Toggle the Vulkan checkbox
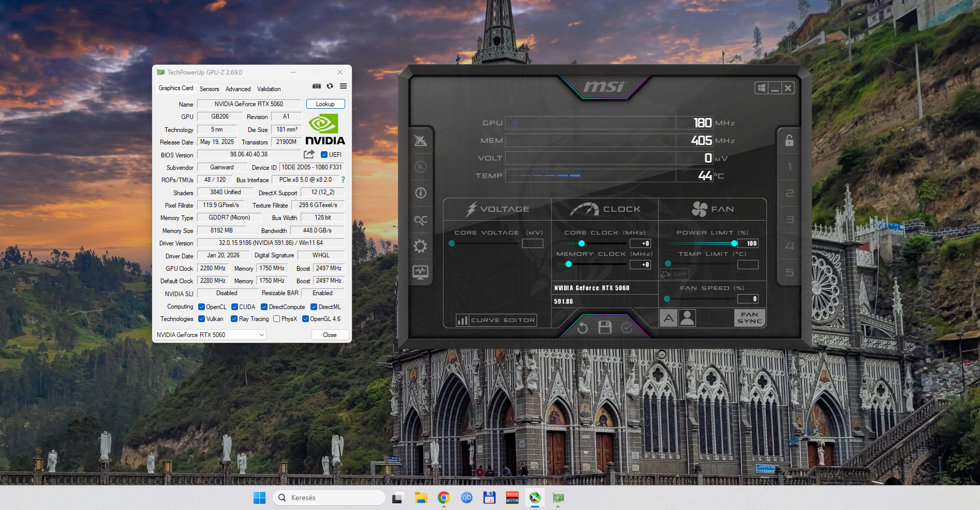980x510 pixels. [x=201, y=319]
